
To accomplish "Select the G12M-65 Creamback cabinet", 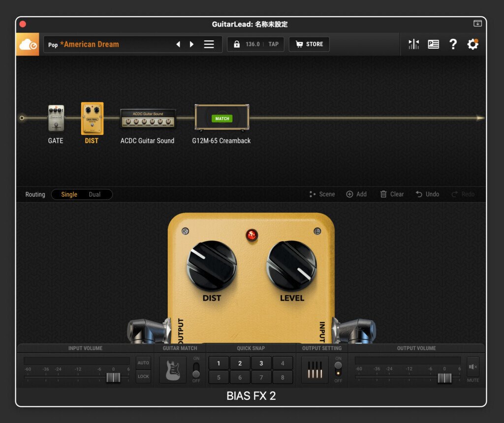I will click(222, 118).
